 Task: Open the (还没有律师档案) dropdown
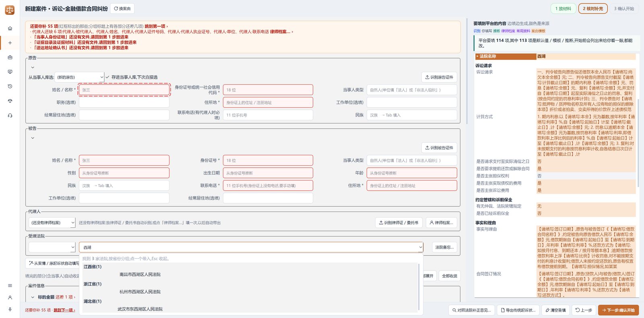[52, 222]
